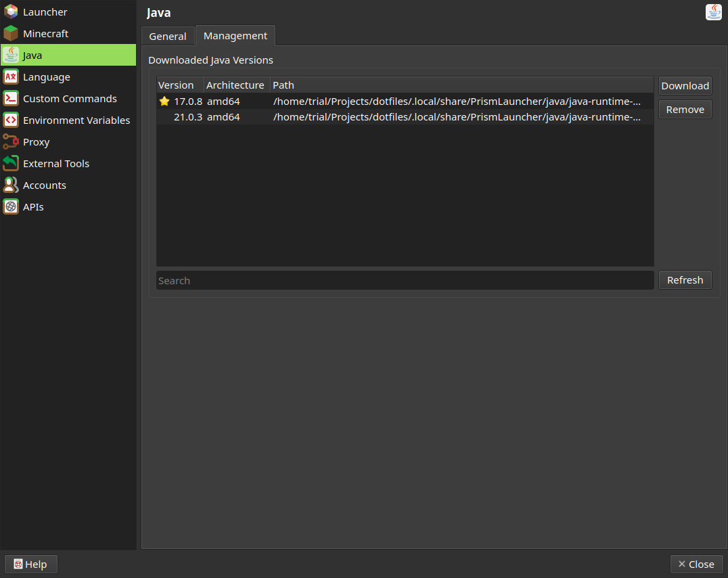
Task: Open Language settings via its icon
Action: pyautogui.click(x=11, y=76)
